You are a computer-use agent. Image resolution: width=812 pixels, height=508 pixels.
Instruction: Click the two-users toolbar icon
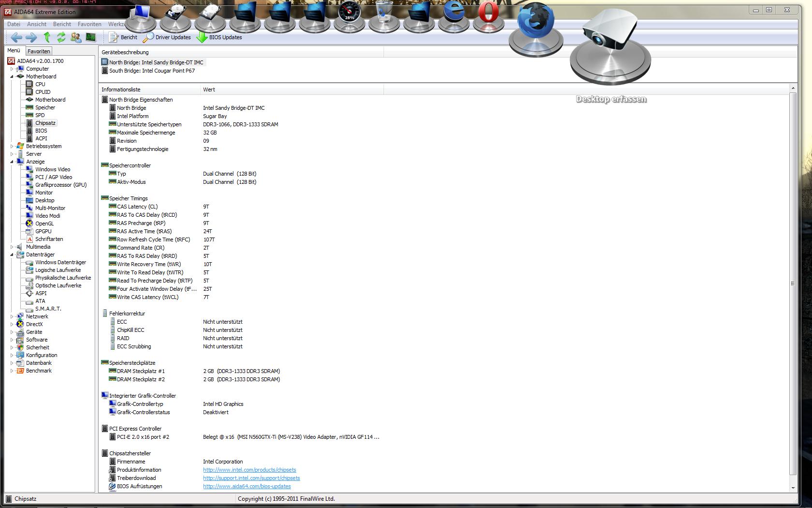click(x=76, y=37)
